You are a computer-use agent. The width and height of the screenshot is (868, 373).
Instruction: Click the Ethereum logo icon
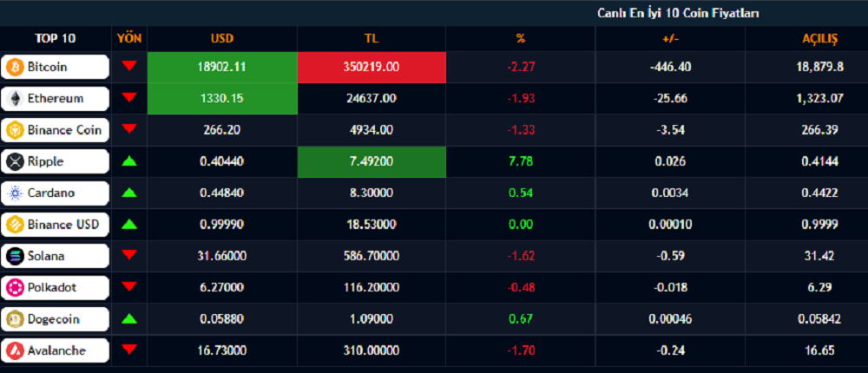click(13, 99)
